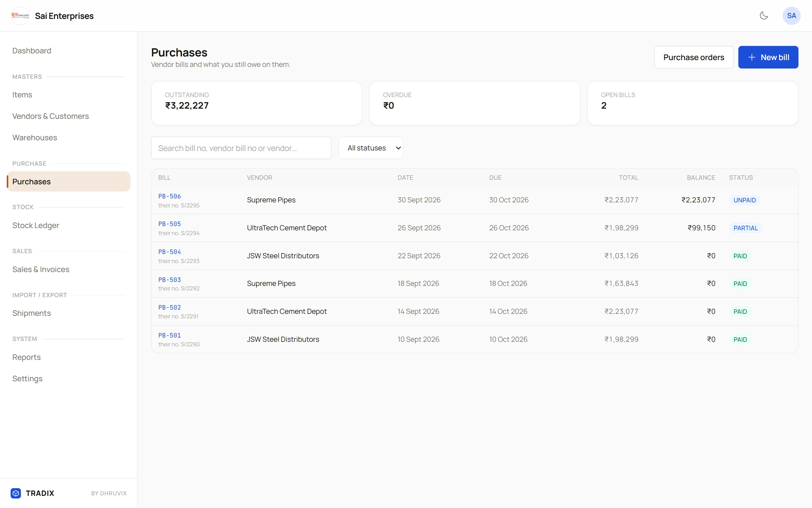Screen dimensions: 812x508
Task: Open the SA user avatar menu
Action: pos(791,16)
